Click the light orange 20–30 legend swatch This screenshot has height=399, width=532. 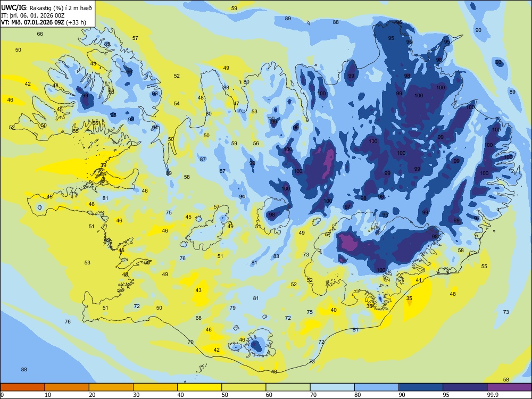click(111, 387)
